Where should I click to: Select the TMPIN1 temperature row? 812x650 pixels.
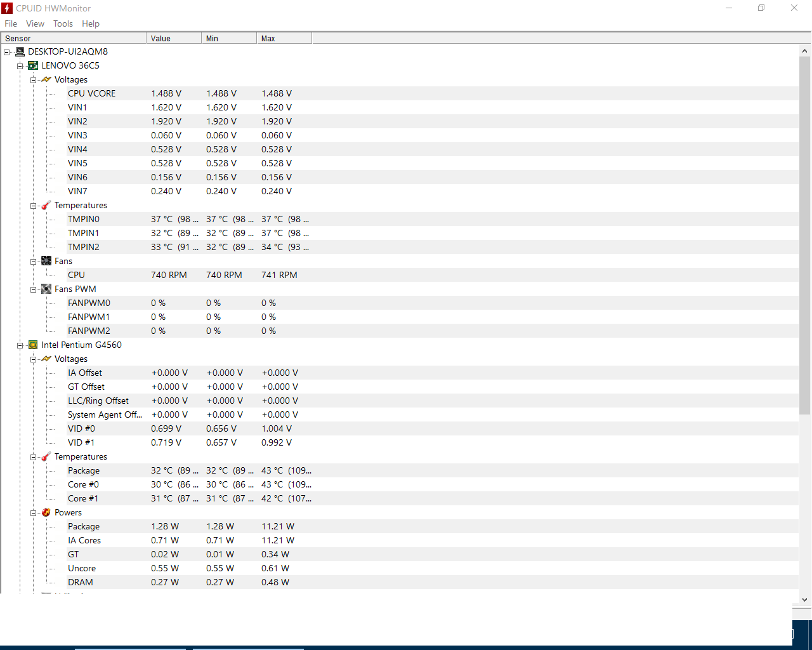(431, 233)
